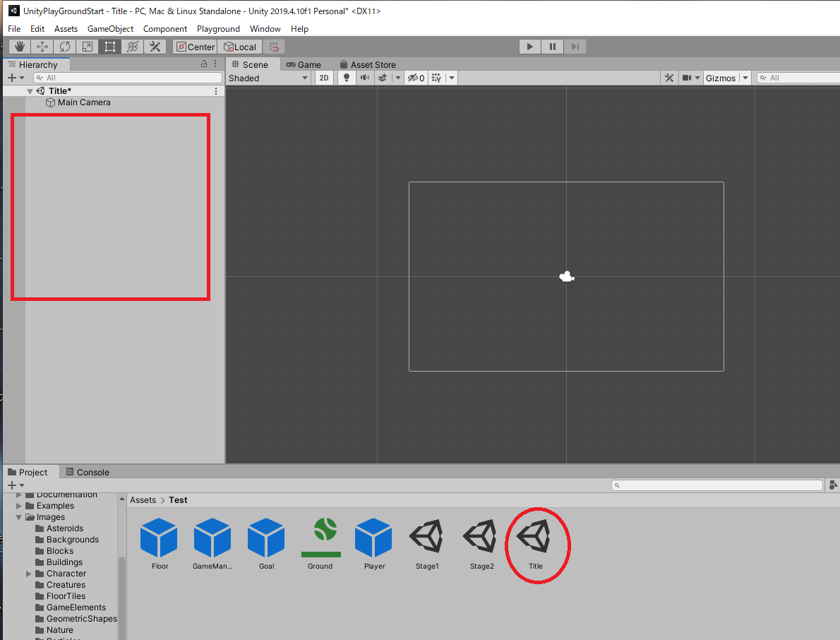Expand the Examples folder
Screen dimensions: 840x640
click(x=19, y=506)
